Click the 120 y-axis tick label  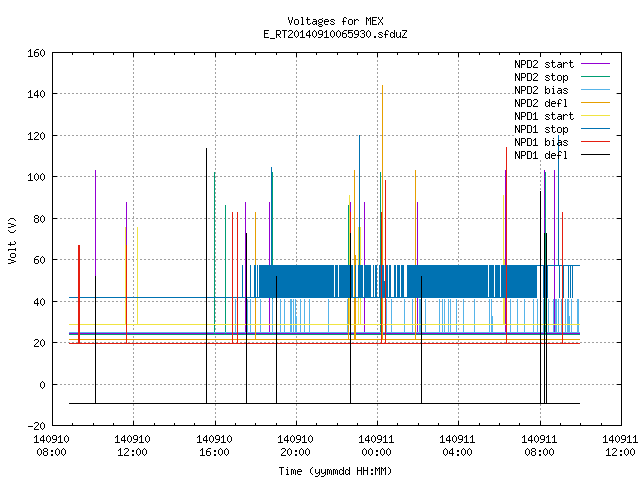(36, 136)
